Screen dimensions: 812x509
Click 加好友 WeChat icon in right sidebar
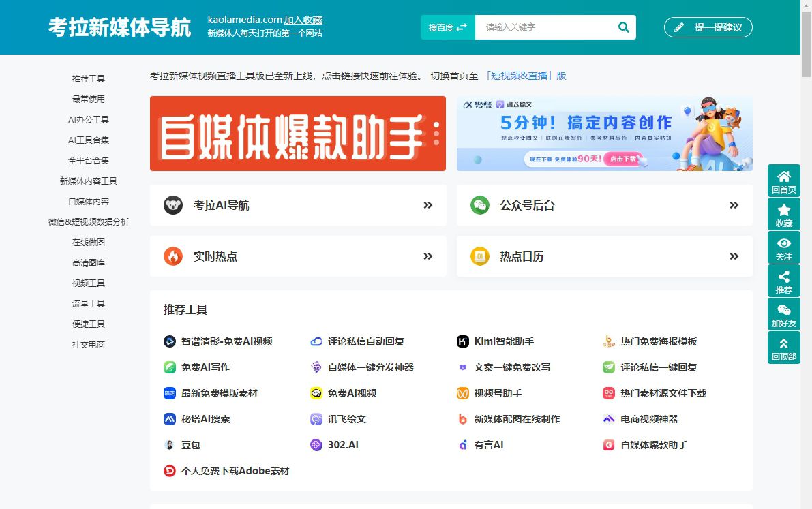(x=783, y=309)
